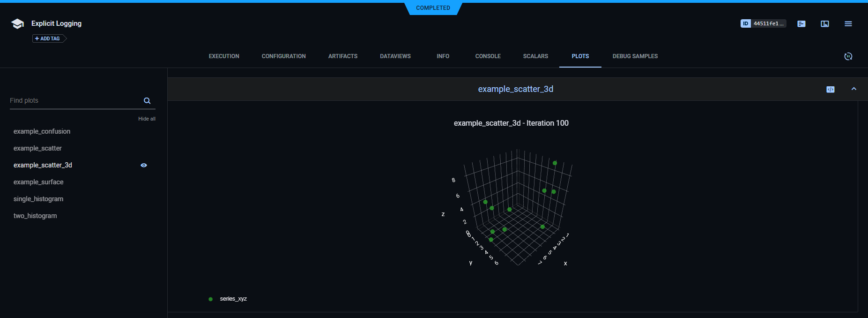Open the CONFIGURATION tab
The height and width of the screenshot is (318, 868).
click(x=283, y=56)
